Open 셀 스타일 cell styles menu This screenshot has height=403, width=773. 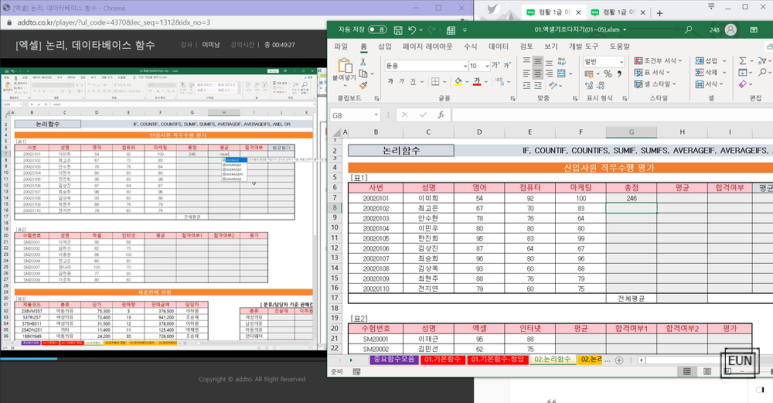click(x=655, y=84)
